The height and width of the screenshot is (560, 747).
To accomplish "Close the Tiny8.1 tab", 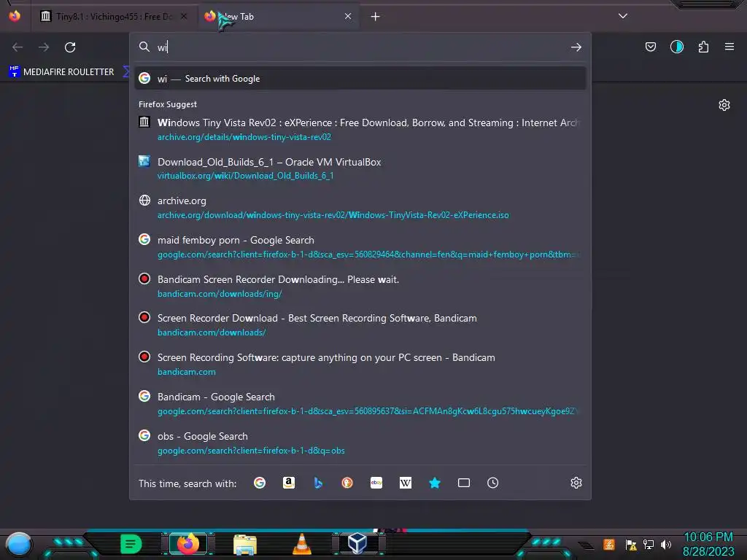I will coord(184,17).
